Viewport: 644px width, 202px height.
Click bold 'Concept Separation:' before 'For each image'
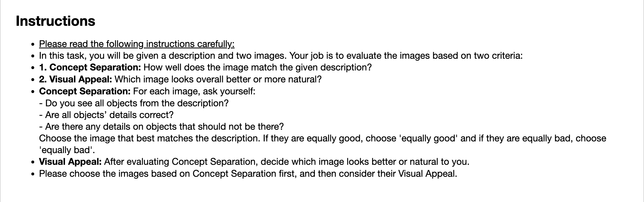pos(85,91)
